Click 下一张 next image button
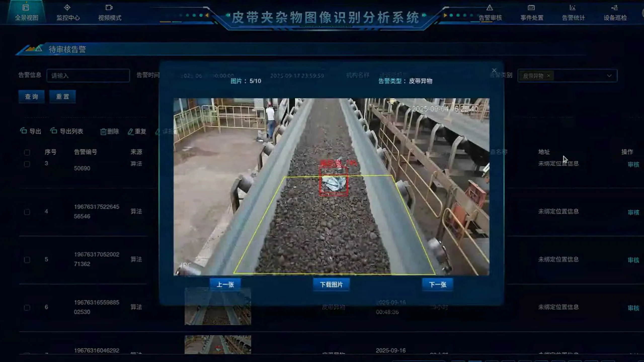This screenshot has width=644, height=362. (x=437, y=285)
